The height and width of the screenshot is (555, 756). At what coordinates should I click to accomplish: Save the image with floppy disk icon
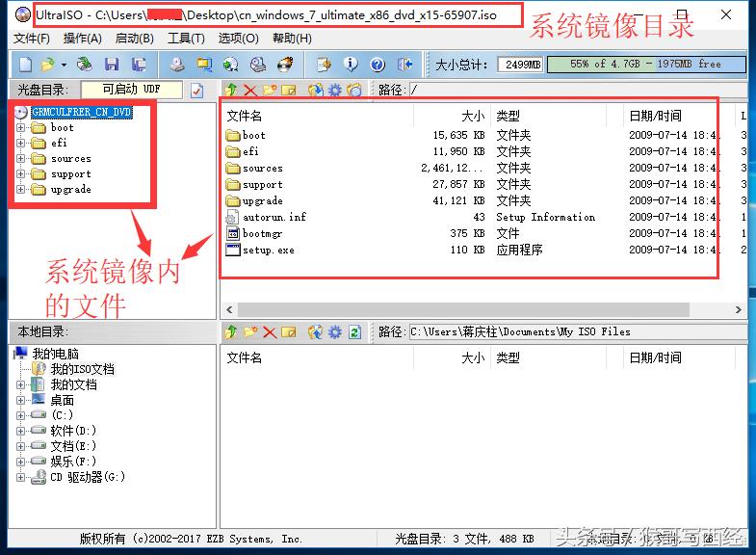pyautogui.click(x=112, y=65)
